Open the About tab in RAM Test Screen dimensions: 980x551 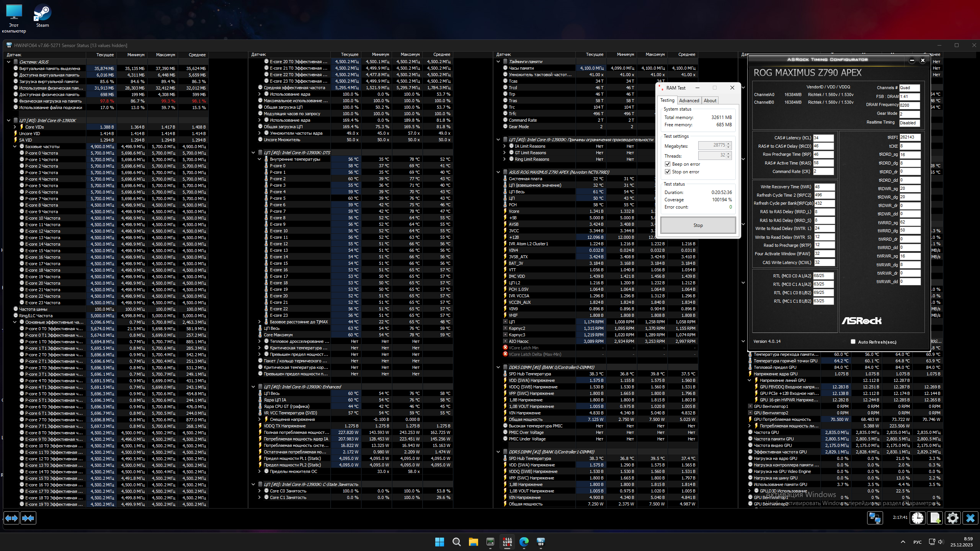(710, 100)
